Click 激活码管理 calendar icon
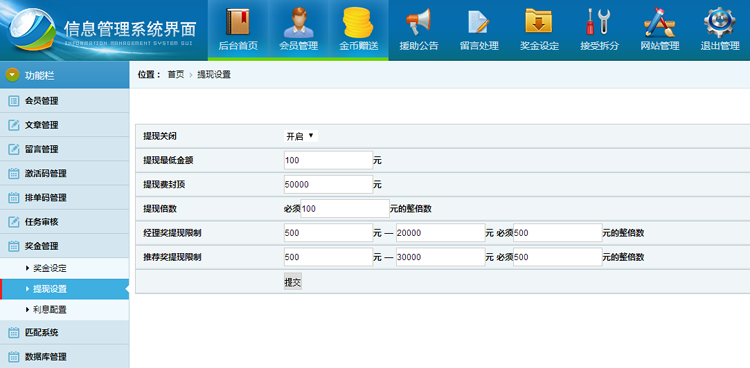Image resolution: width=750 pixels, height=368 pixels. point(14,174)
